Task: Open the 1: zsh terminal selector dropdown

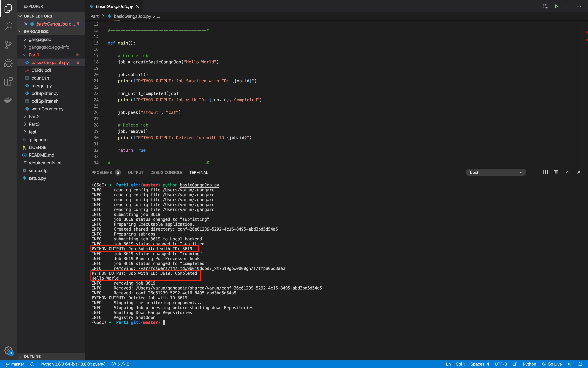Action: tap(496, 172)
